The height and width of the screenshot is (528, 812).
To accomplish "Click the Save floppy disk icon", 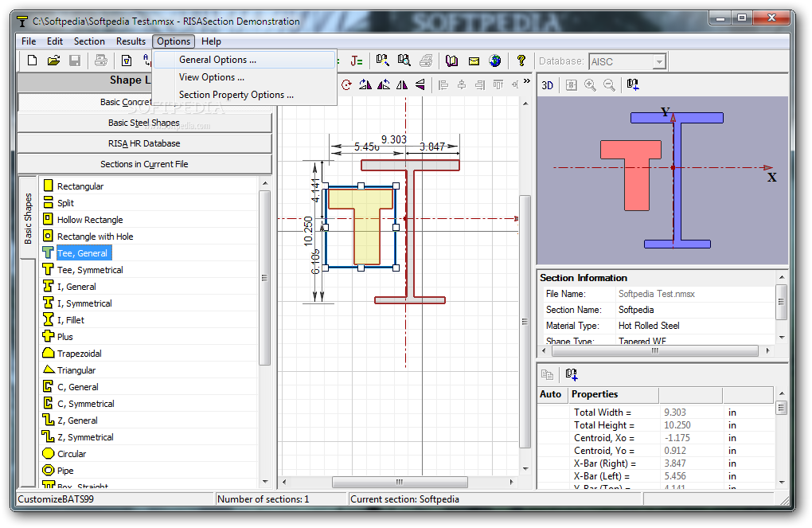I will pyautogui.click(x=75, y=61).
